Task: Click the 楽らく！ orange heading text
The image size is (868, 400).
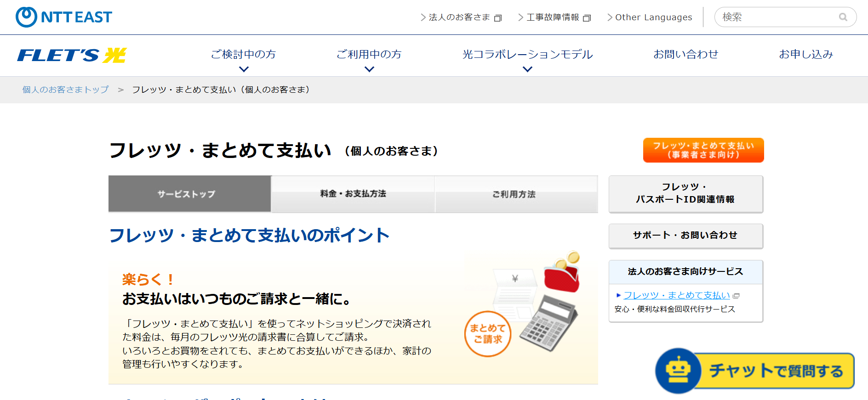Action: 148,279
